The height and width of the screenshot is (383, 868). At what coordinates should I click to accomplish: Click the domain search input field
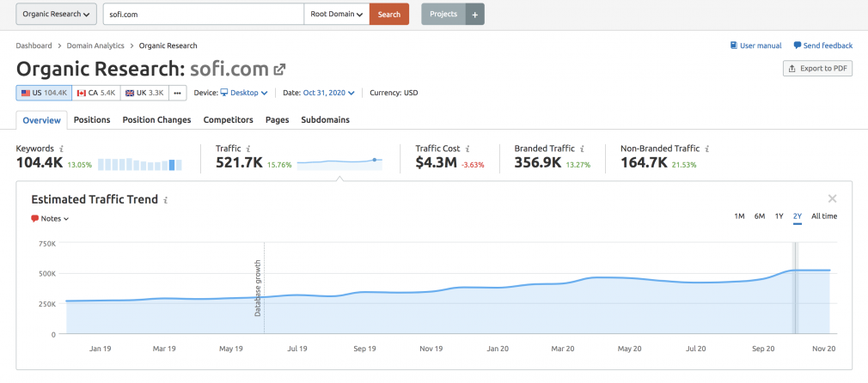point(203,15)
